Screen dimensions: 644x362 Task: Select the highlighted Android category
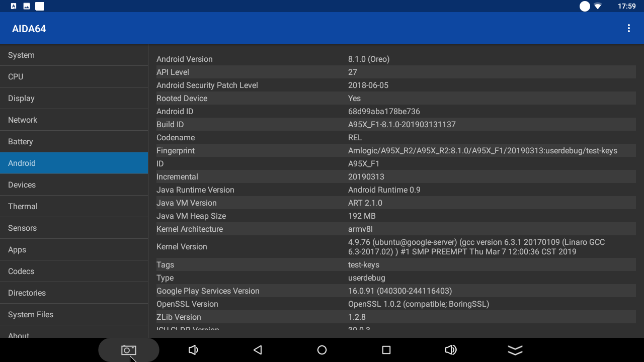pos(74,163)
